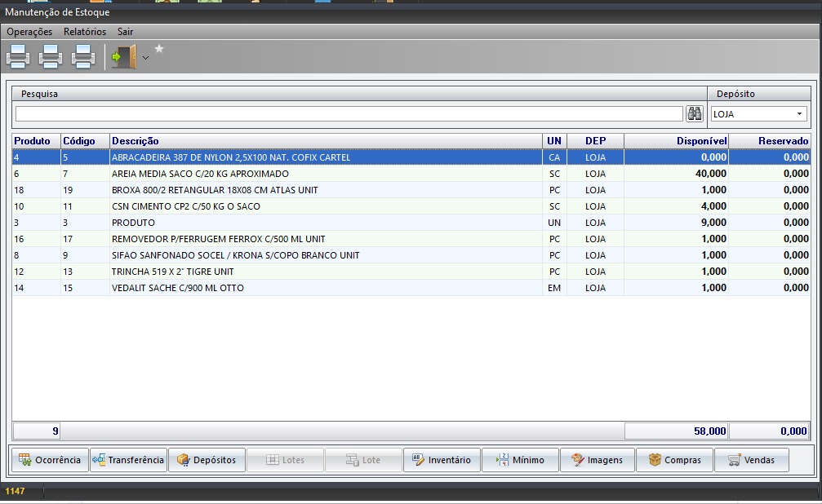822x504 pixels.
Task: Open Transferência stock transfer
Action: pyautogui.click(x=128, y=460)
